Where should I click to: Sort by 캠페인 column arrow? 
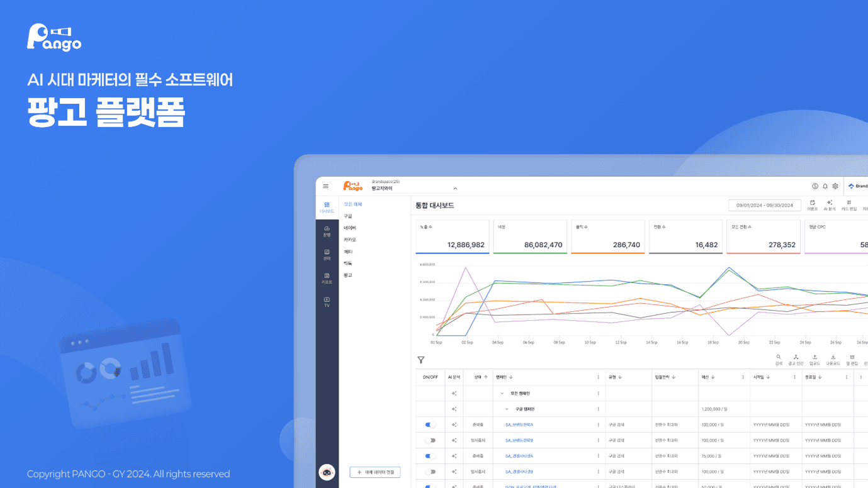coord(511,377)
